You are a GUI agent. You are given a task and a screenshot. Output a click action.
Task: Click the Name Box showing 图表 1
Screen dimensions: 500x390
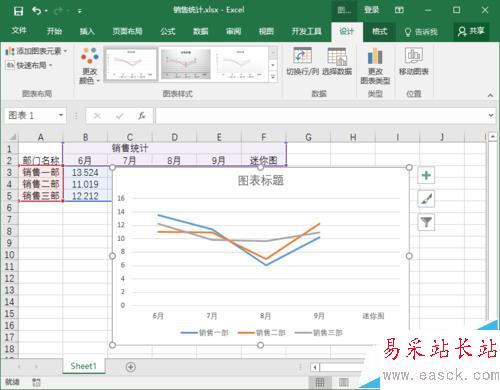[31, 115]
